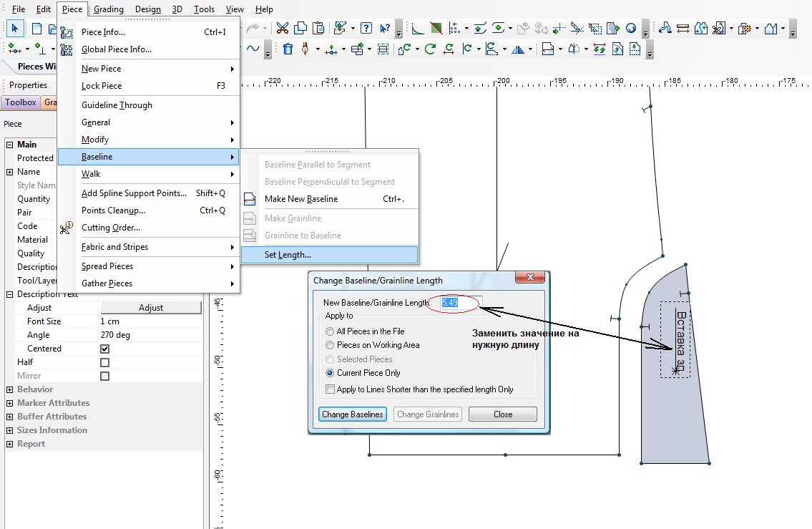The height and width of the screenshot is (529, 812).
Task: Select the arrow pointer selection tool
Action: click(14, 29)
